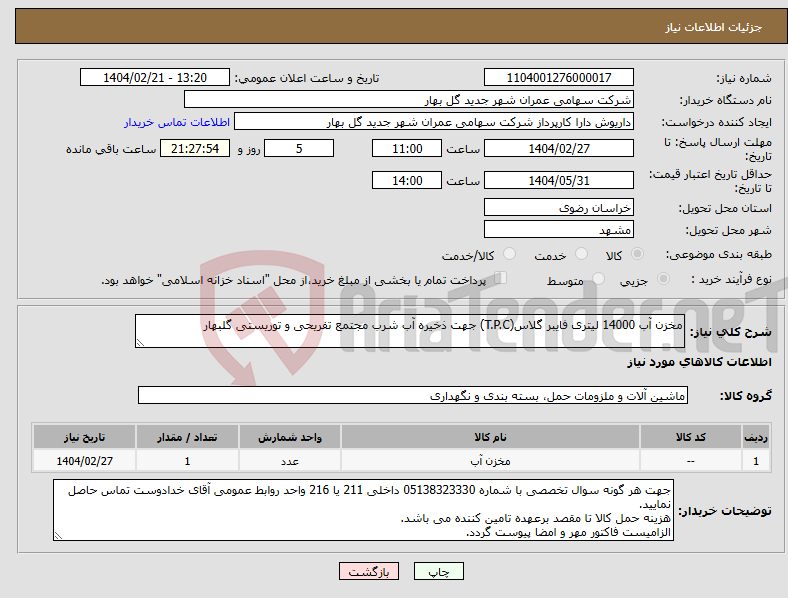Click the چاپ (print) button

(x=438, y=571)
